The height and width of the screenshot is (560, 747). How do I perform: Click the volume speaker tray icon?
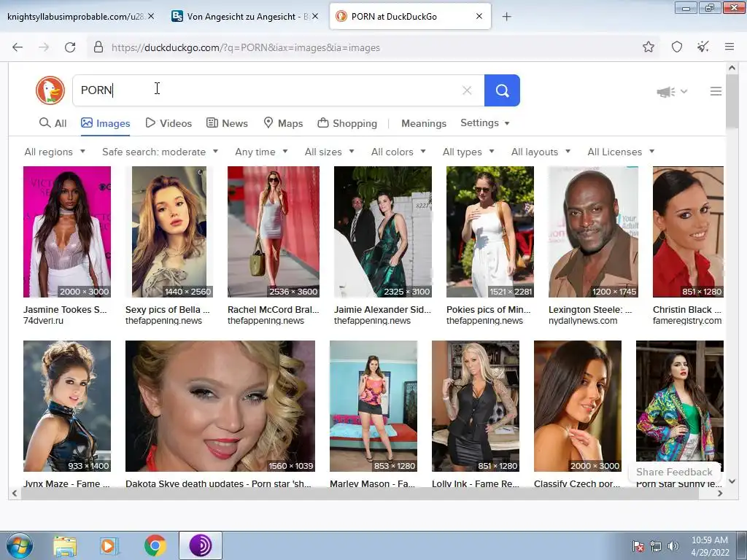pyautogui.click(x=673, y=546)
